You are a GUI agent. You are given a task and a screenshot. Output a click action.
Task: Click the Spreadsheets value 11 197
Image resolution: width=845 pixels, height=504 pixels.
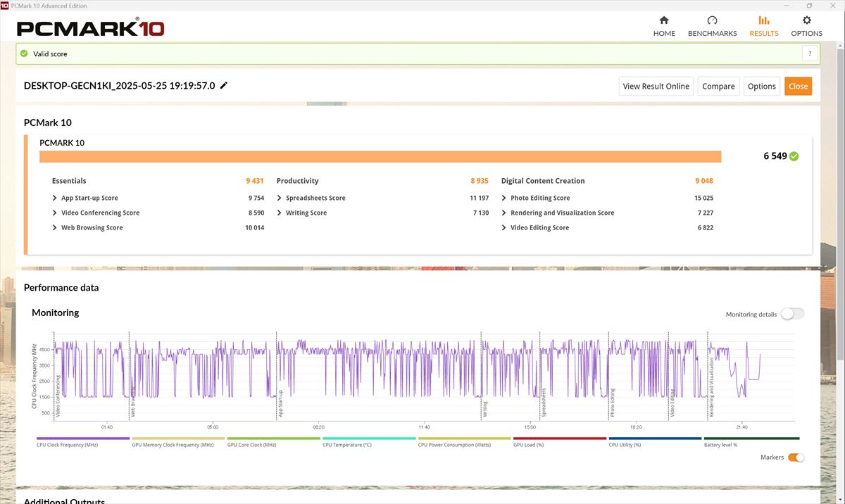pos(480,198)
